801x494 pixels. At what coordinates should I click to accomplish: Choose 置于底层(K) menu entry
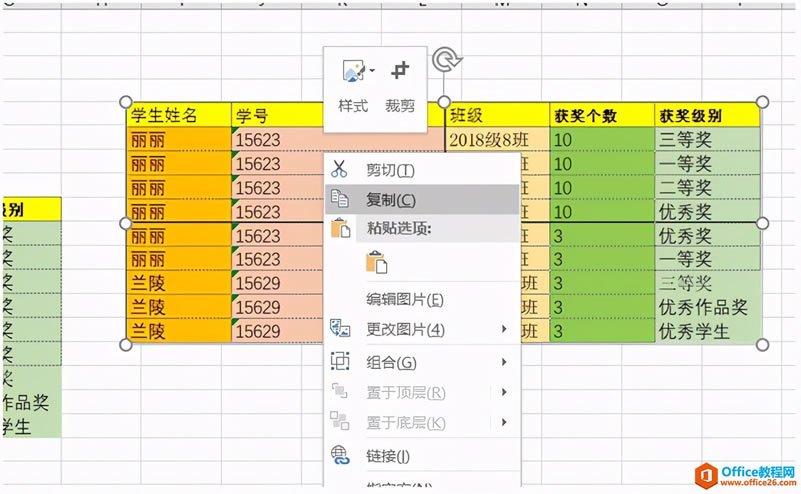click(x=406, y=423)
